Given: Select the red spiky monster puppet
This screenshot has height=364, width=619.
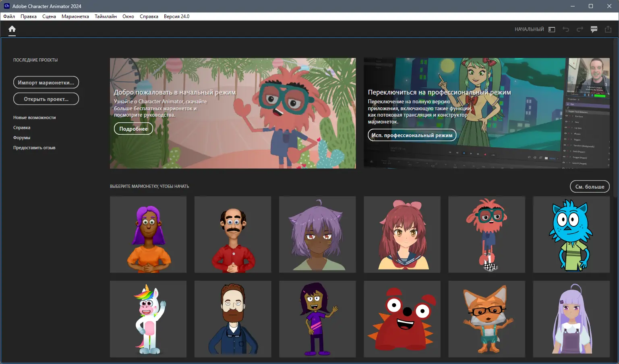Looking at the screenshot, I should 402,319.
